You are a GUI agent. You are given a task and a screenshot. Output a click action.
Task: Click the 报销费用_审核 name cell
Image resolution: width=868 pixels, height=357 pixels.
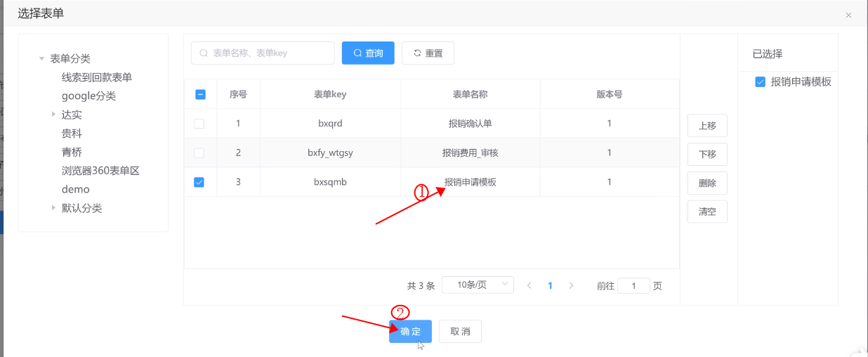tap(471, 152)
